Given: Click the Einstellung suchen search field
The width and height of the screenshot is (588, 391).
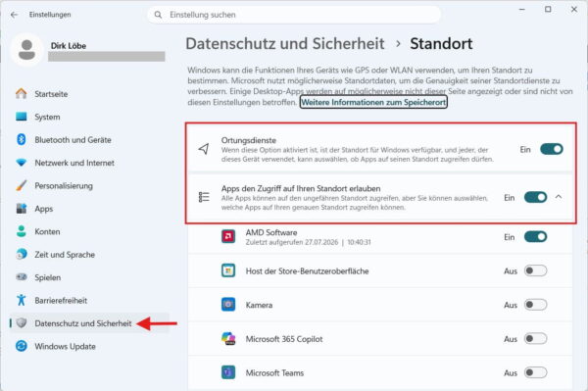Looking at the screenshot, I should point(294,15).
